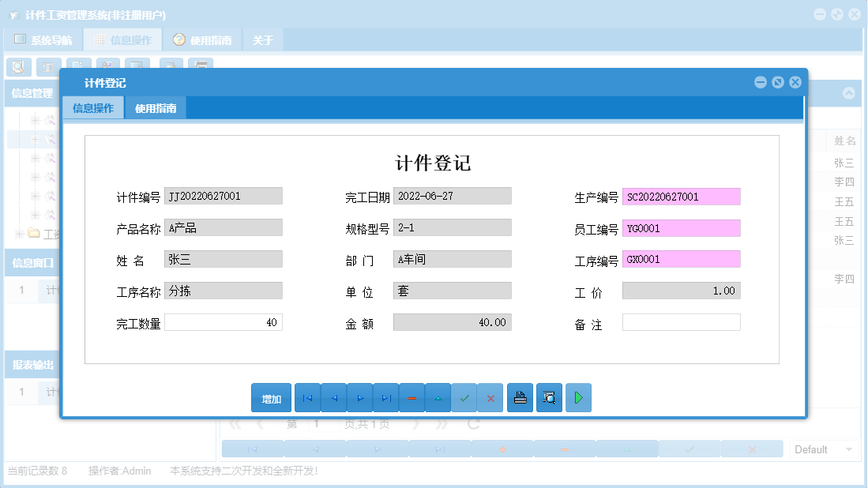Click the last record navigation icon
Viewport: 868px width, 488px height.
pyautogui.click(x=385, y=397)
